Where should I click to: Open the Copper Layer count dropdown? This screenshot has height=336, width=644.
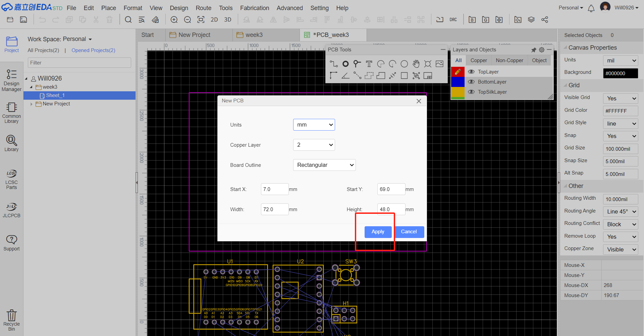click(314, 145)
